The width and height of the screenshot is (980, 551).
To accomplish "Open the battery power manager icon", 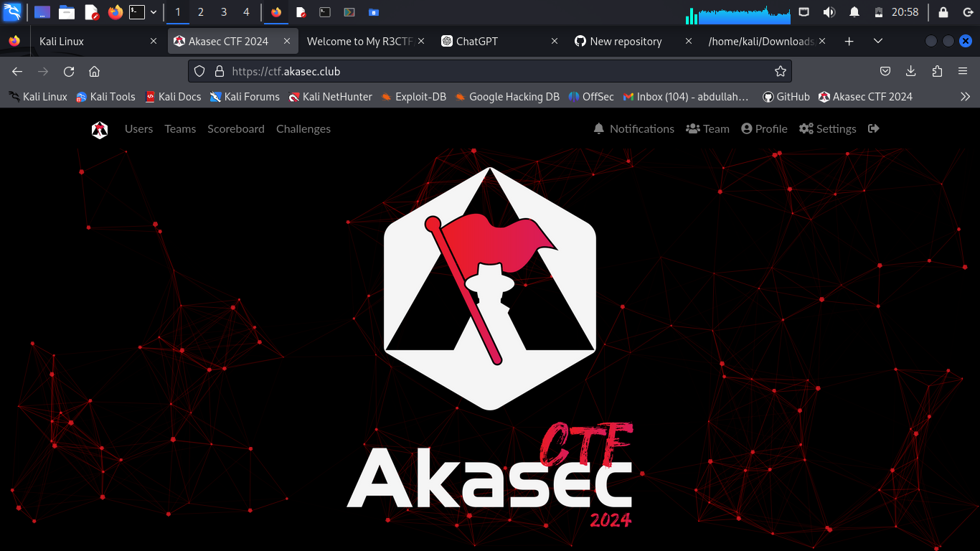I will (879, 12).
